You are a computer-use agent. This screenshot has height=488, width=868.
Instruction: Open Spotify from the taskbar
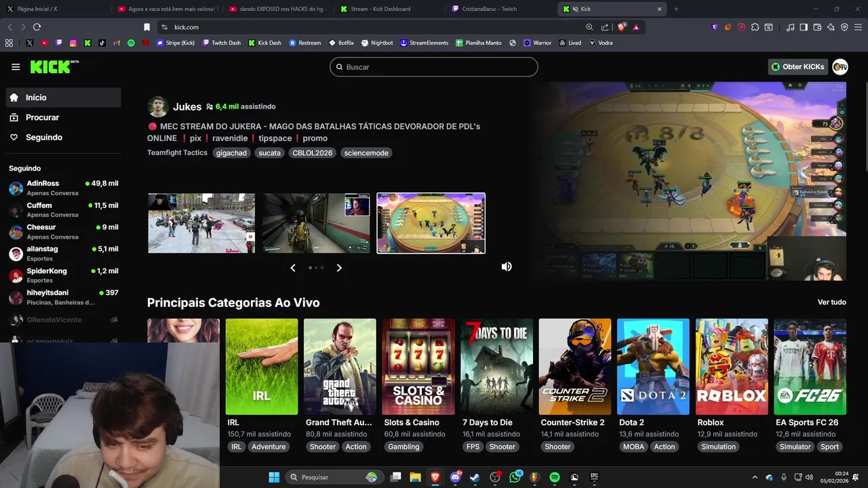pyautogui.click(x=554, y=477)
